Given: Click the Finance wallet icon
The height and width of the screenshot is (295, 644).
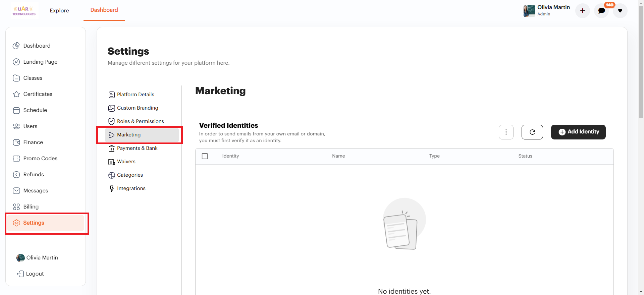Looking at the screenshot, I should [x=16, y=142].
